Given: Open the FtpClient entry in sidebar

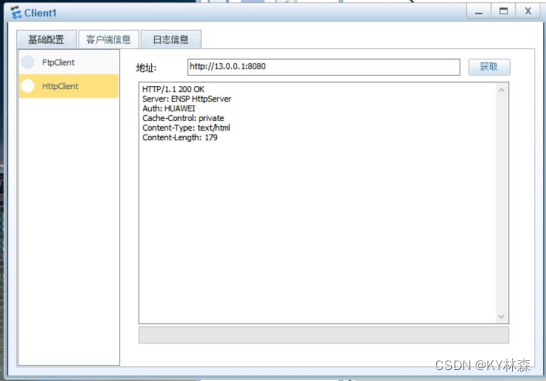Looking at the screenshot, I should coord(69,62).
